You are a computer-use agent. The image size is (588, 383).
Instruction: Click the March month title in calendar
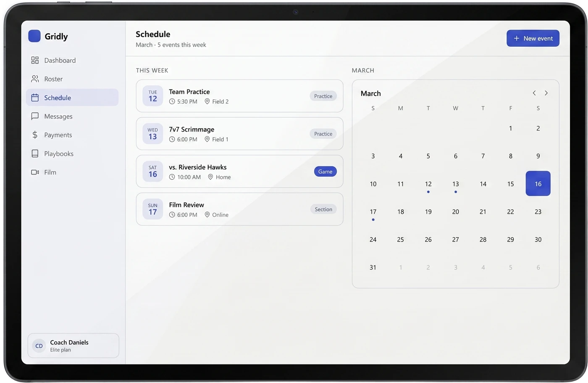(371, 93)
